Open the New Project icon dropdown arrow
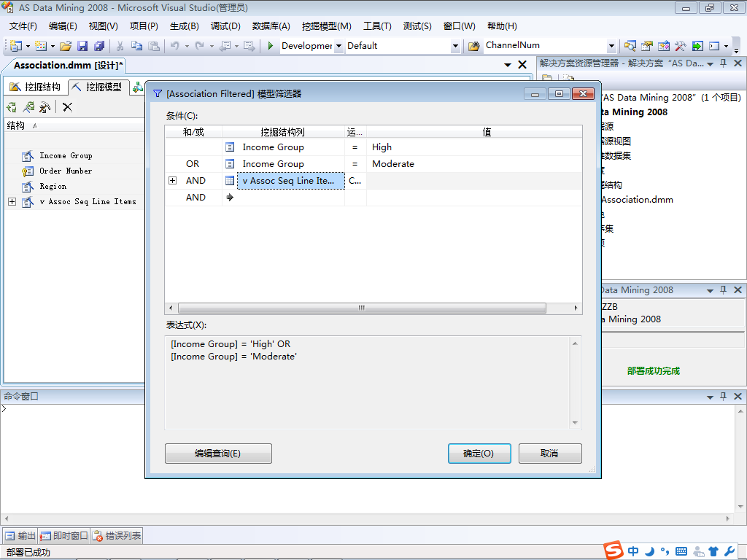This screenshot has height=560, width=747. point(28,46)
